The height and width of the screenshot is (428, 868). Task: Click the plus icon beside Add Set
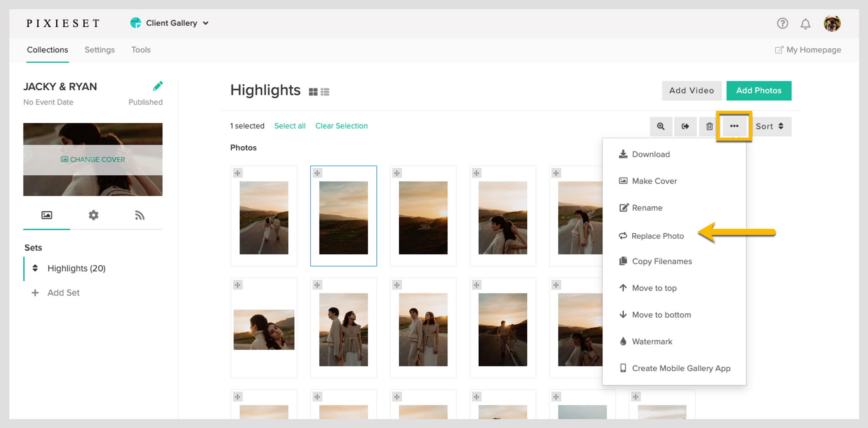click(35, 293)
